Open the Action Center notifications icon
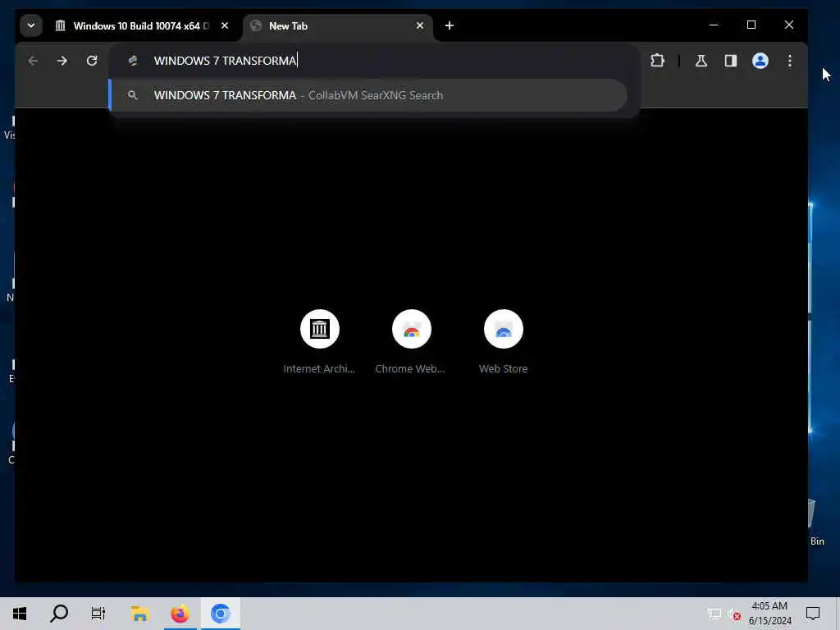Image resolution: width=840 pixels, height=630 pixels. coord(813,614)
